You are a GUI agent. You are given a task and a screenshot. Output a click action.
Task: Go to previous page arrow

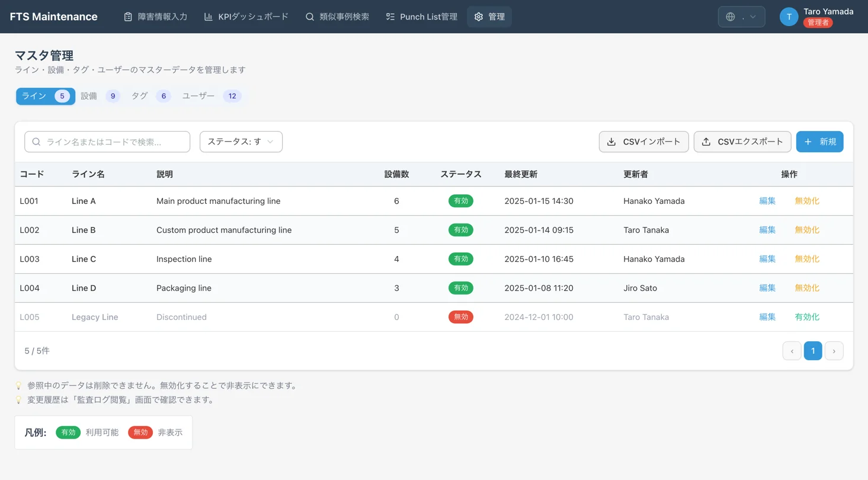pos(792,351)
